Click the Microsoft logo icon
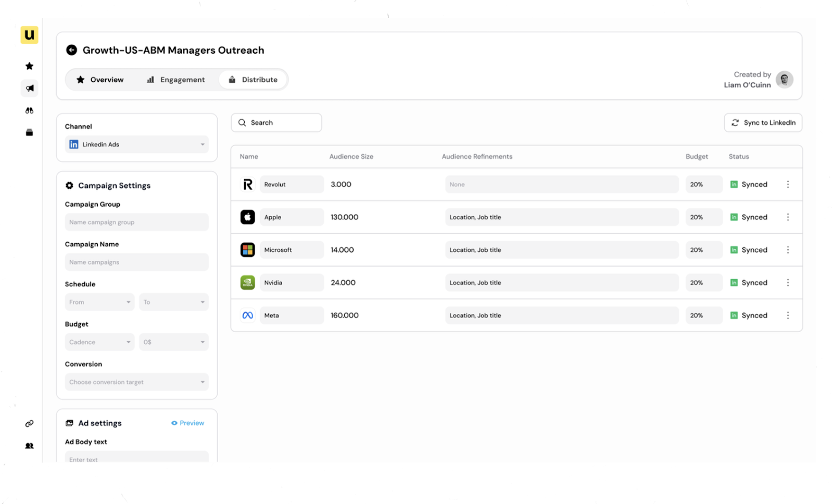833x504 pixels. (248, 250)
